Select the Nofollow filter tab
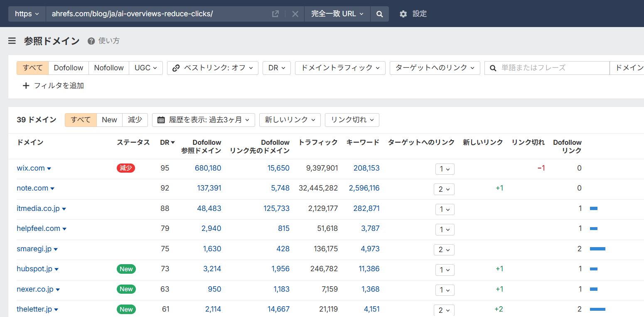This screenshot has width=644, height=317. (109, 68)
